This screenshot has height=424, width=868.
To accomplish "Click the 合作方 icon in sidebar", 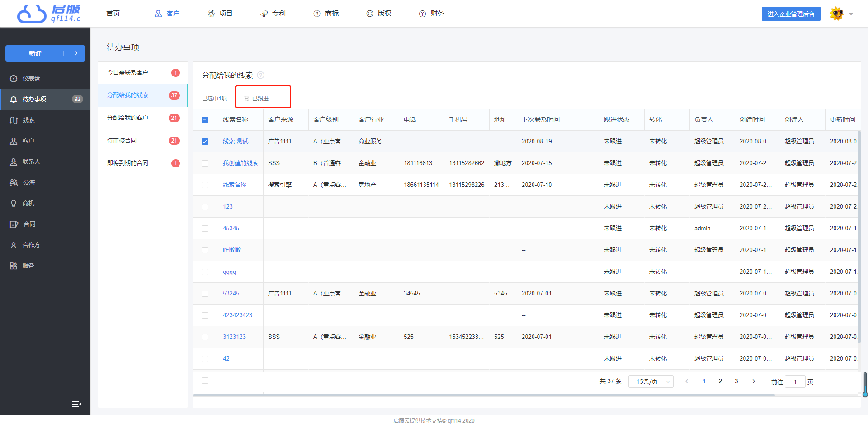I will tap(14, 245).
